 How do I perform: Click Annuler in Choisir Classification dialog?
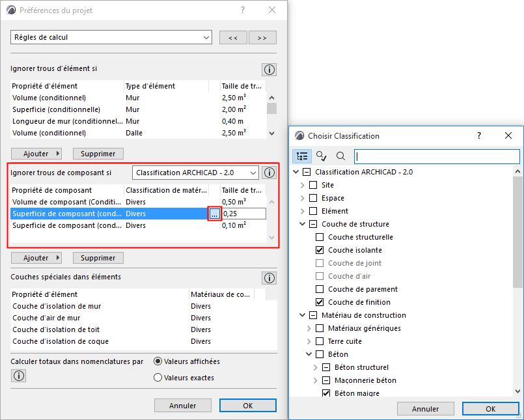tap(426, 409)
